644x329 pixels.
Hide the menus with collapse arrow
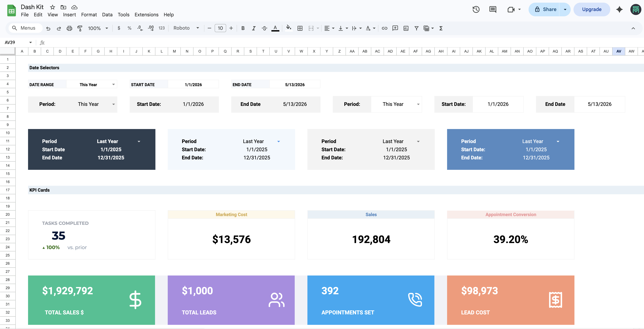(x=633, y=28)
